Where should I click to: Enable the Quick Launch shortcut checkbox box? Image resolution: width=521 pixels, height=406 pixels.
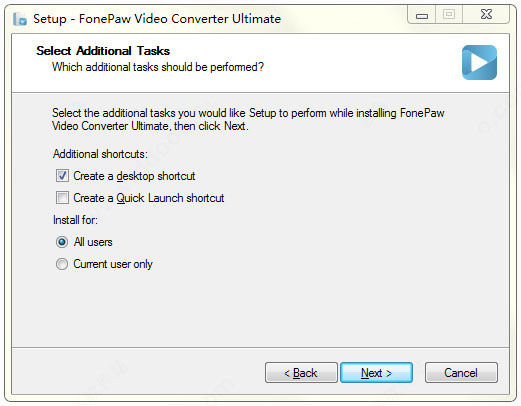click(62, 198)
